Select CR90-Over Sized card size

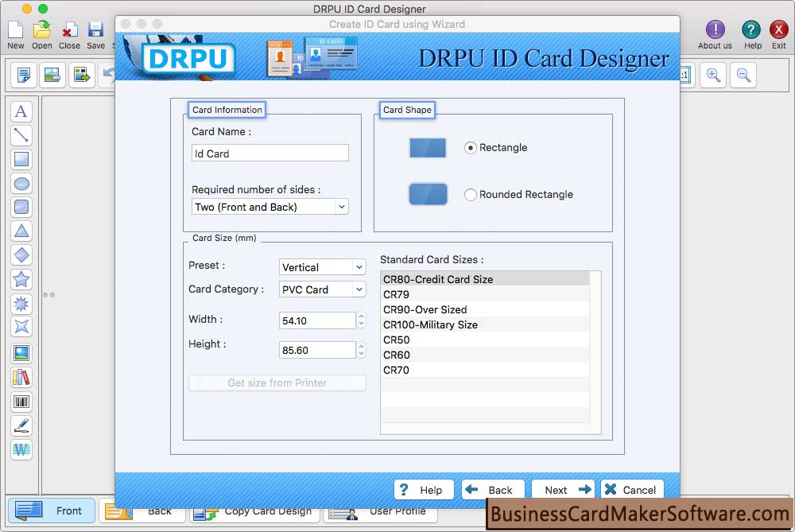click(485, 309)
